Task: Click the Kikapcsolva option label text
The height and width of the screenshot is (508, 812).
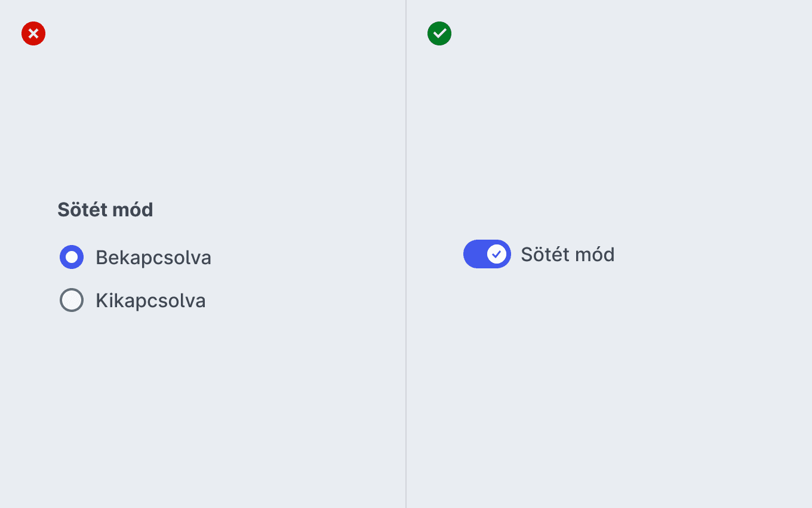Action: [x=150, y=300]
